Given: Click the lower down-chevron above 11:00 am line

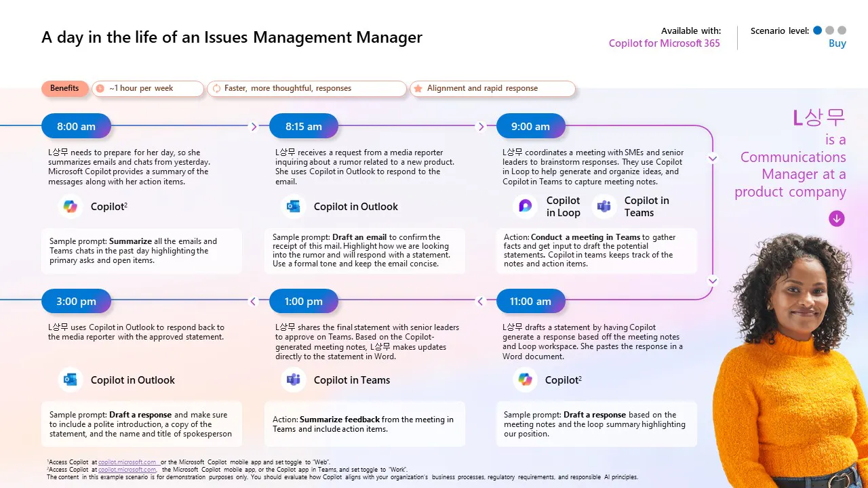Looking at the screenshot, I should pos(712,281).
